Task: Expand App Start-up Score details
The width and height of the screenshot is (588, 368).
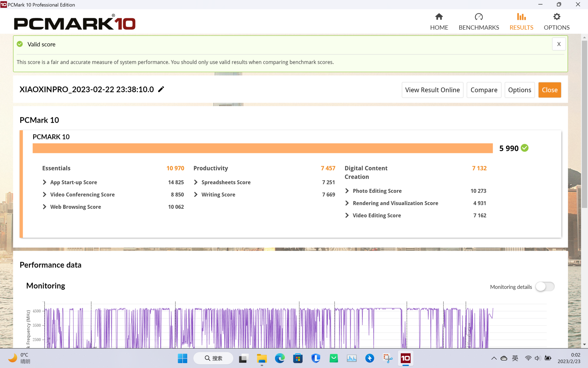Action: pyautogui.click(x=45, y=182)
